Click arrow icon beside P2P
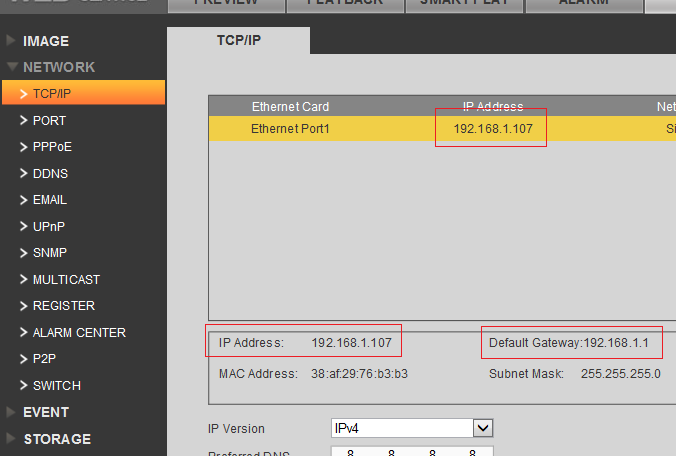Image resolution: width=676 pixels, height=456 pixels. coord(23,359)
